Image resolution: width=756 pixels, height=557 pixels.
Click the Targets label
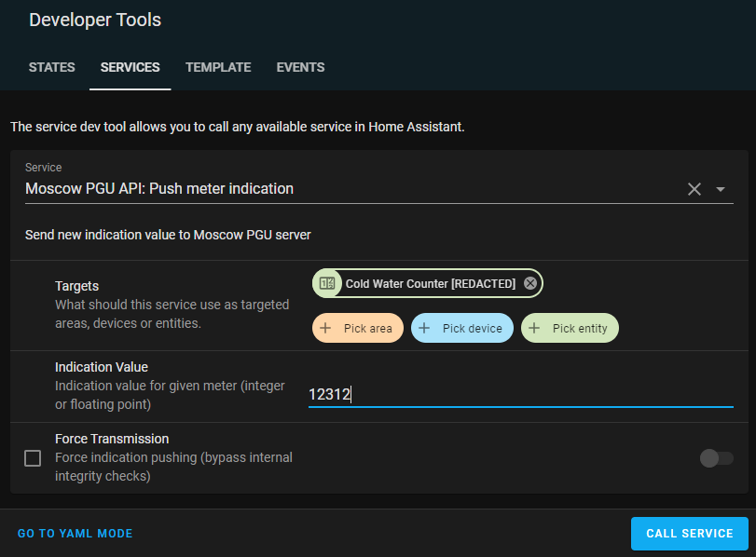click(76, 286)
